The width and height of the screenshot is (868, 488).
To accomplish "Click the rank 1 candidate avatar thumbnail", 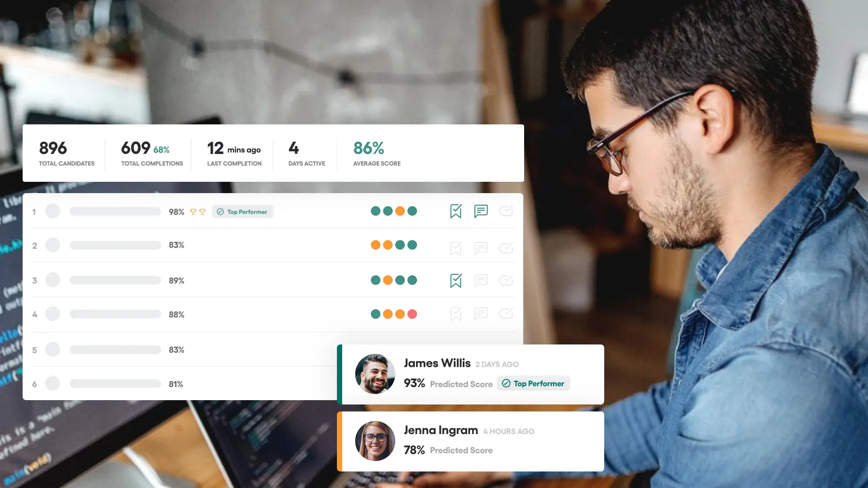I will [x=53, y=211].
